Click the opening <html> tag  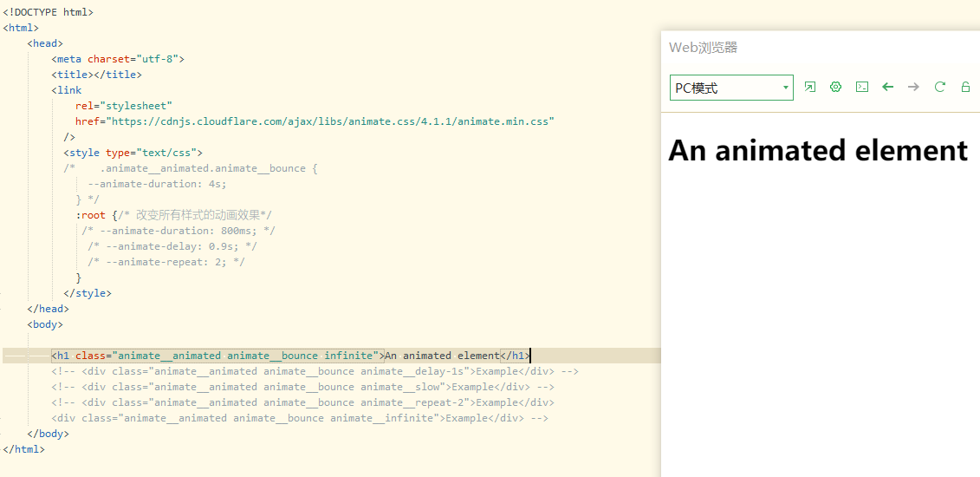point(21,28)
